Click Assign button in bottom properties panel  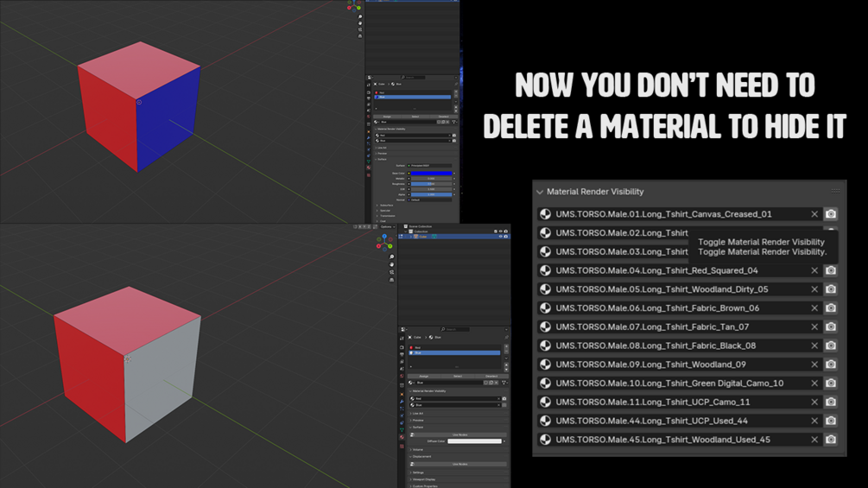[424, 377]
